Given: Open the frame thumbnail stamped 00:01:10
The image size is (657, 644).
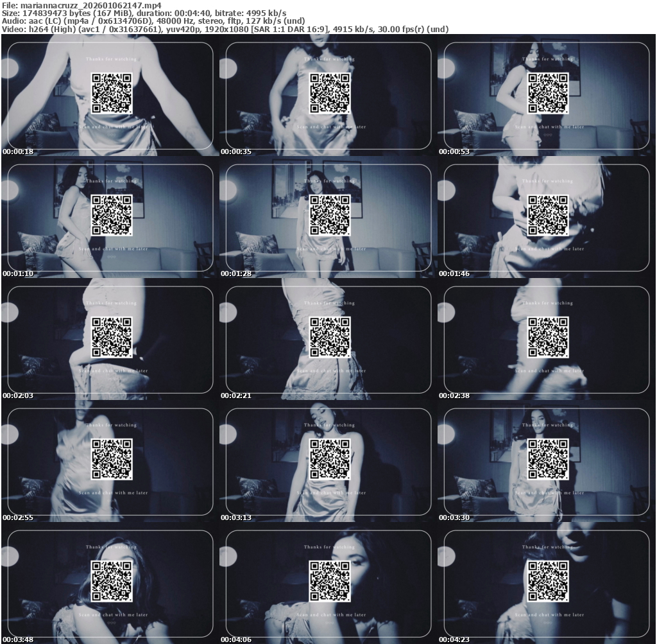Looking at the screenshot, I should 110,217.
